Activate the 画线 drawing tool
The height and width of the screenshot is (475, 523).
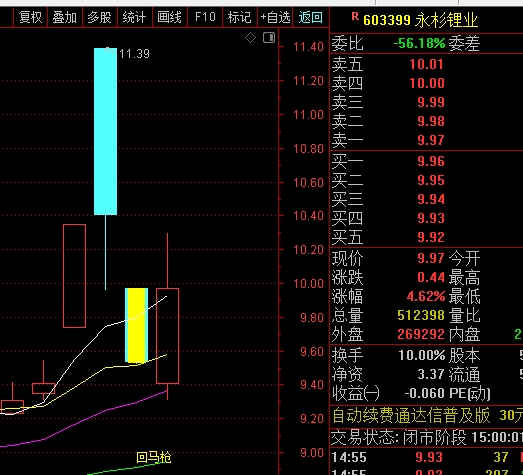click(169, 17)
